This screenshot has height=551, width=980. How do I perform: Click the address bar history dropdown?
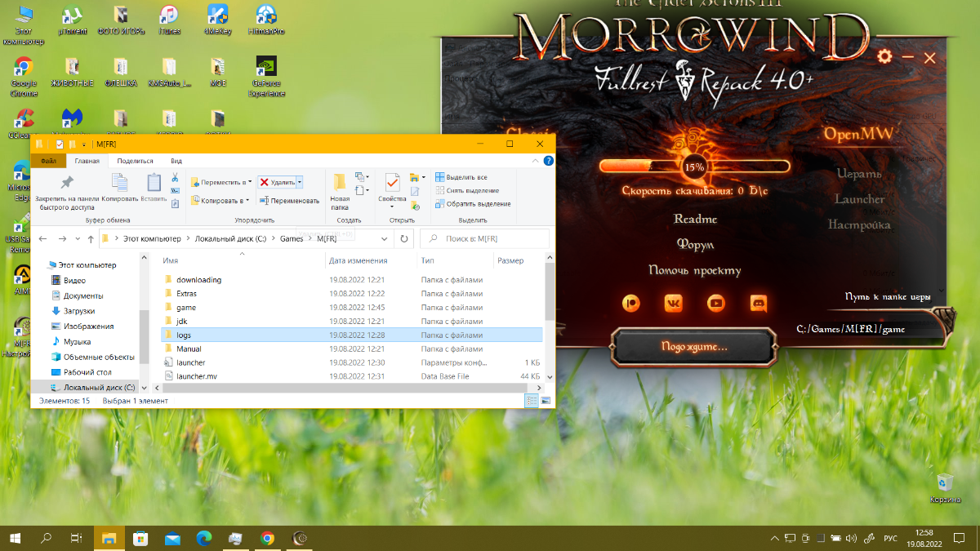point(385,238)
